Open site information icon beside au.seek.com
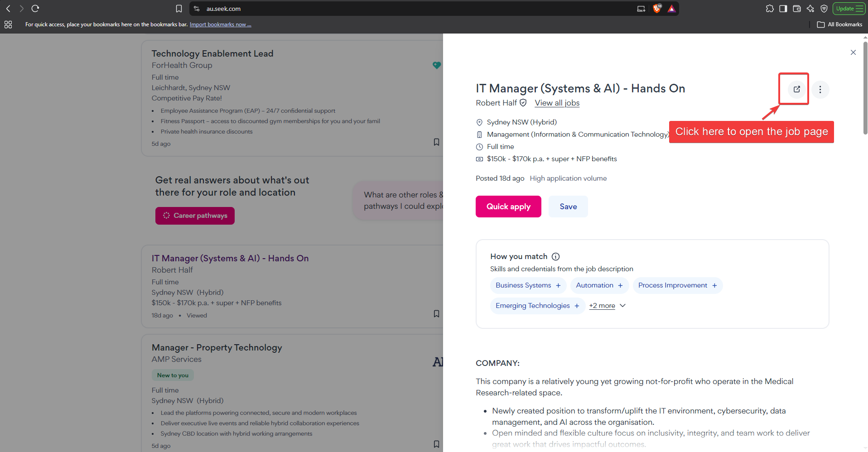This screenshot has width=868, height=452. 197,9
